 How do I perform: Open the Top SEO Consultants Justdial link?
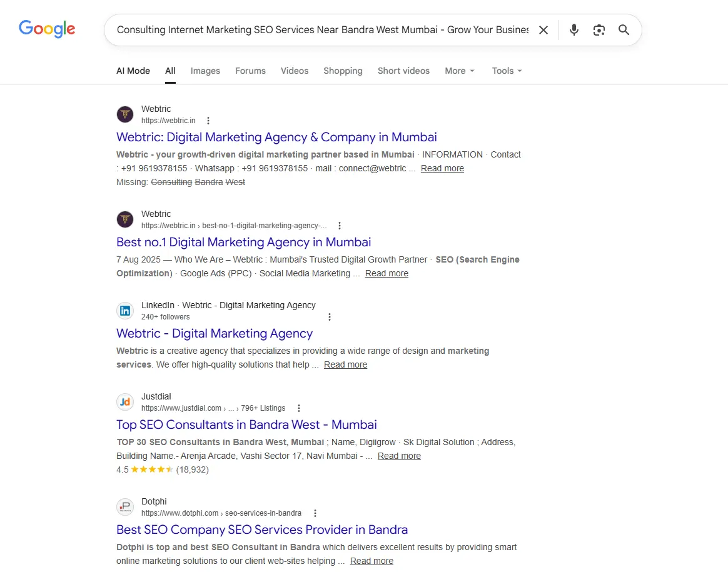click(246, 424)
